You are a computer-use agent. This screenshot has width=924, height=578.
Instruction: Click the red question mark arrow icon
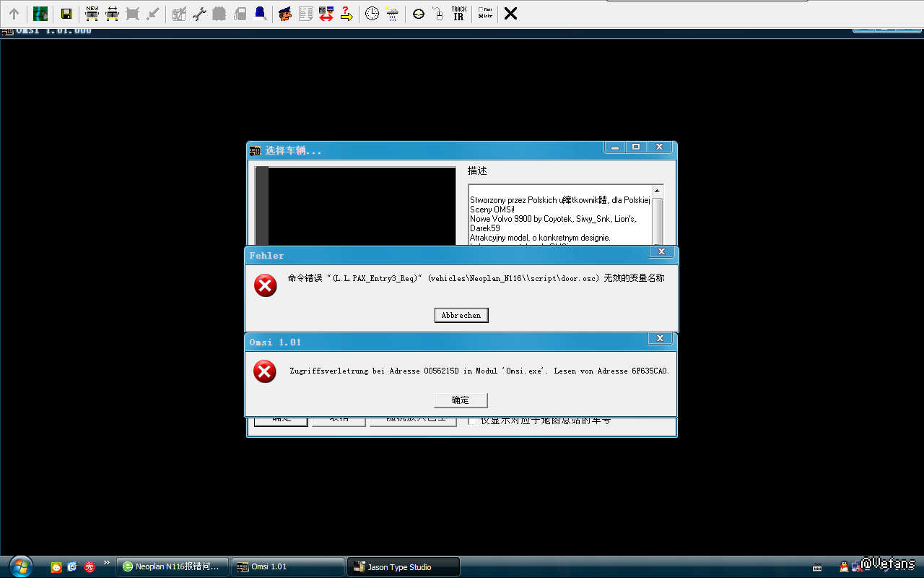coord(346,14)
